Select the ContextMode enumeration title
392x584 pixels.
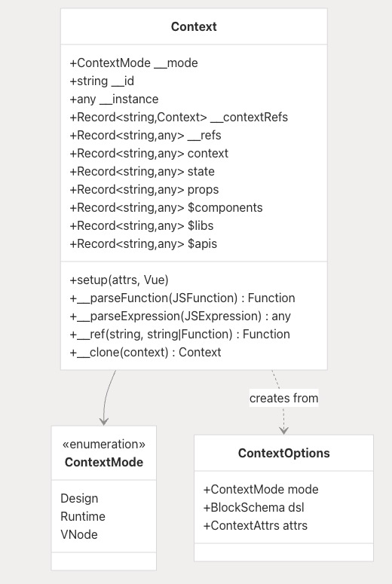(x=104, y=462)
